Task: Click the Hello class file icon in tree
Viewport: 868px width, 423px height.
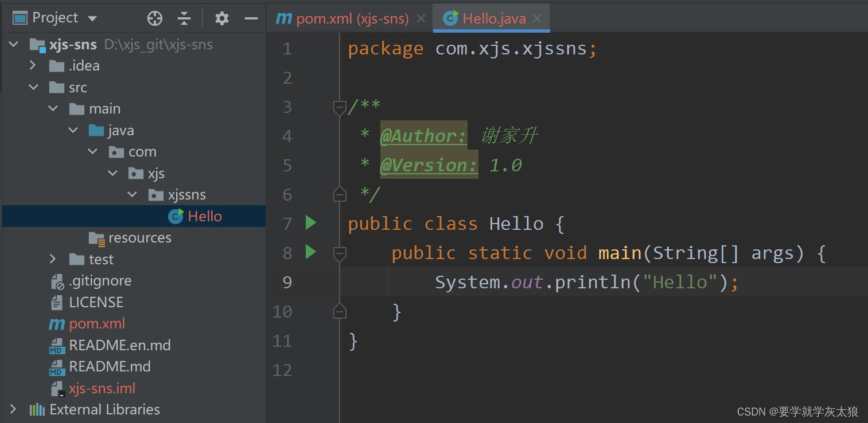Action: [x=176, y=216]
